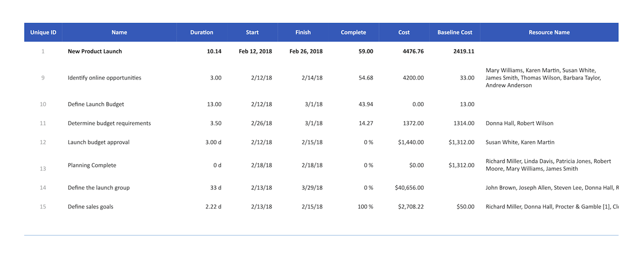Select Identify online opportunities row name

(105, 78)
